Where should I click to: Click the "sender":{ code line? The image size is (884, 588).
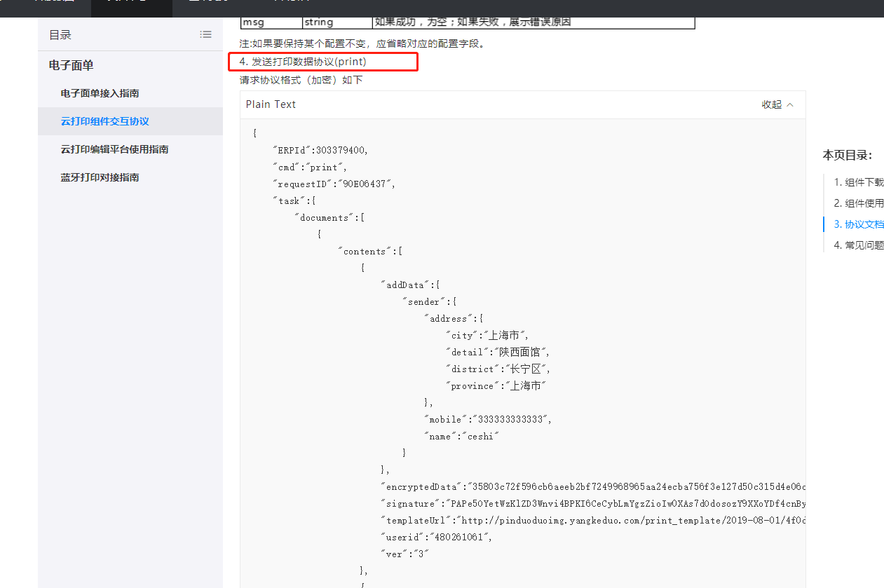click(430, 302)
